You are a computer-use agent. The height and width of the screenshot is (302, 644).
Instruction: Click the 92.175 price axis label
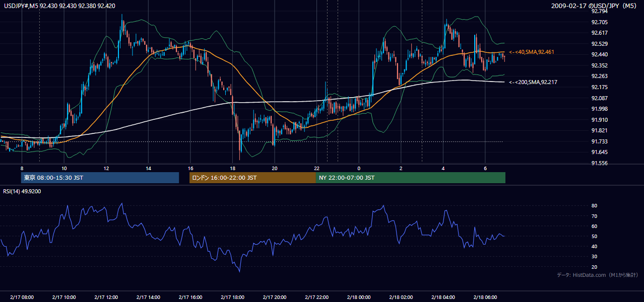coord(600,87)
